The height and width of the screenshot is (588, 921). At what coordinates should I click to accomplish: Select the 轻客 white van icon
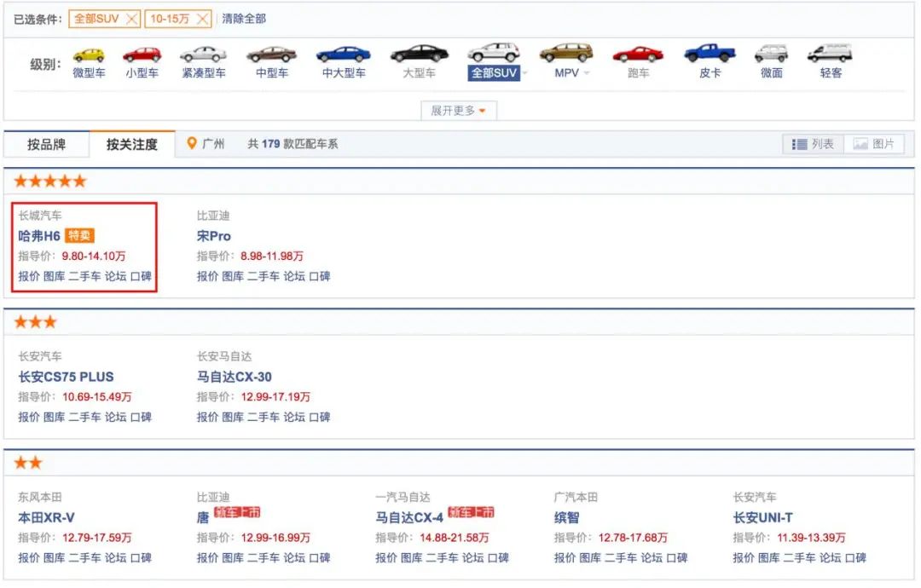click(830, 53)
